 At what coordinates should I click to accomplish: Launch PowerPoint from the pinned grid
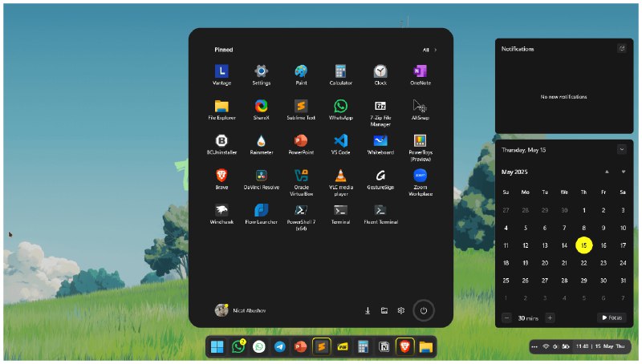coord(301,144)
